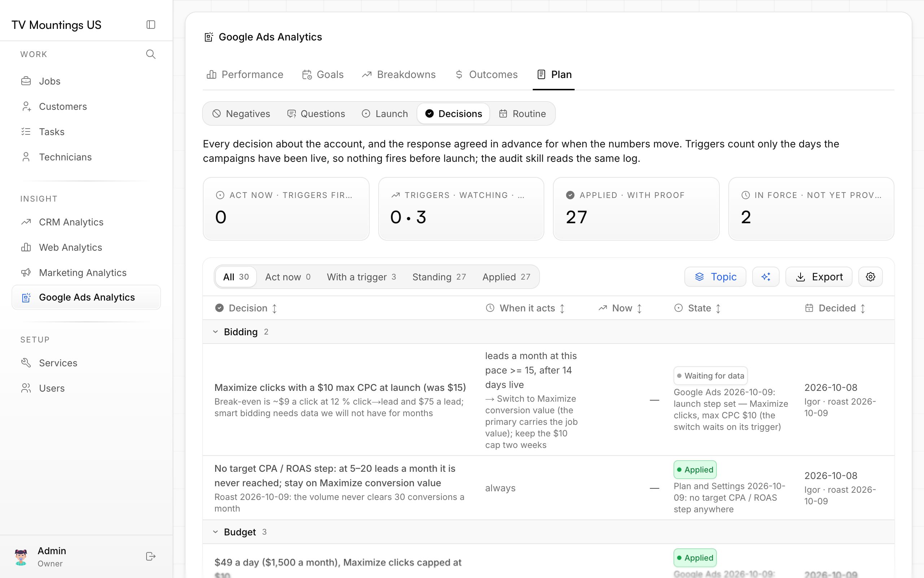Image resolution: width=924 pixels, height=578 pixels.
Task: Click the logout icon beside Admin
Action: coord(151,556)
